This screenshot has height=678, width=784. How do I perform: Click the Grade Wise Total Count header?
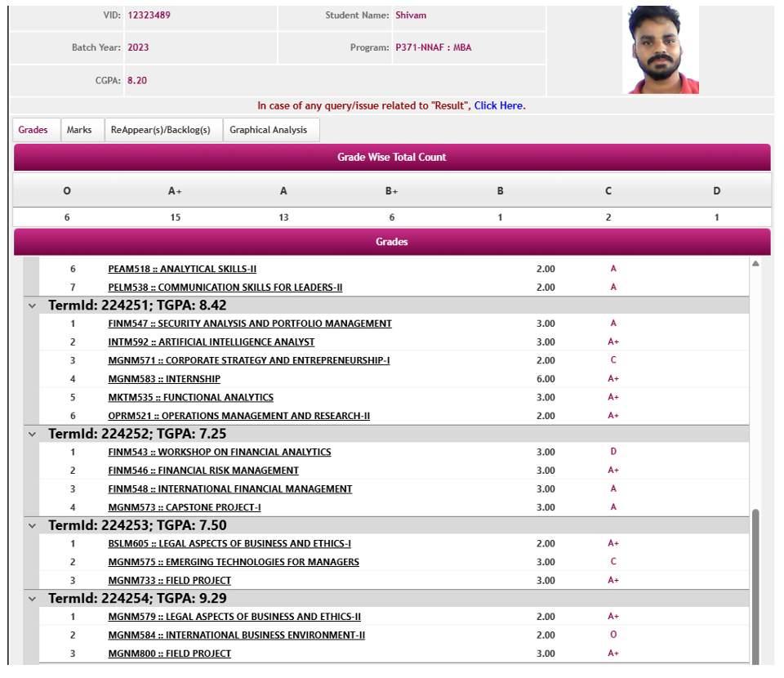[x=391, y=157]
